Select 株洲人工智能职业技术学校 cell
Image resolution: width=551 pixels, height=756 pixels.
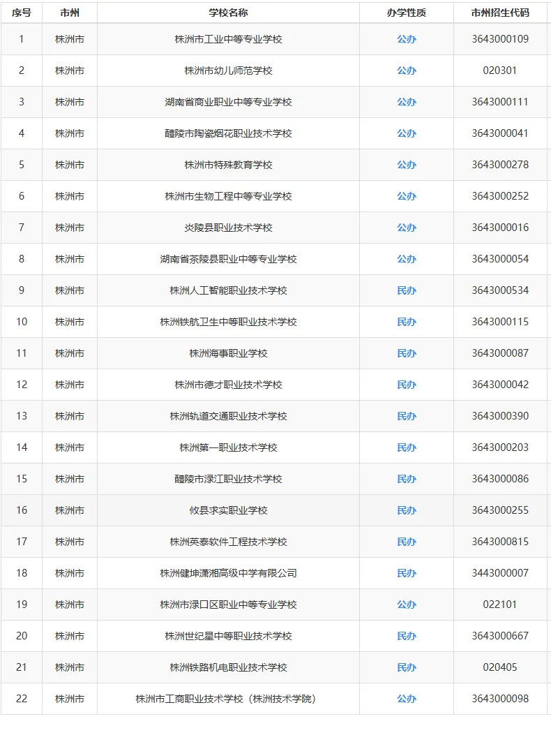click(228, 290)
